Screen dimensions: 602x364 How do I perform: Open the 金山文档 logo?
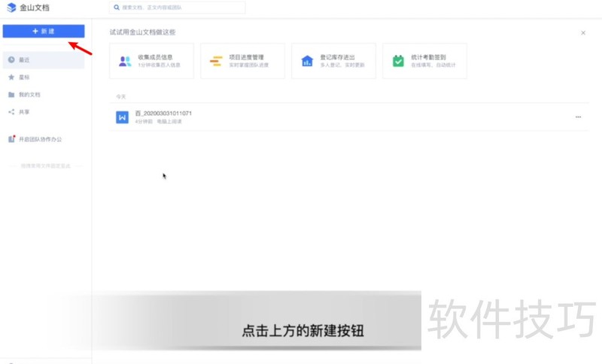[28, 8]
